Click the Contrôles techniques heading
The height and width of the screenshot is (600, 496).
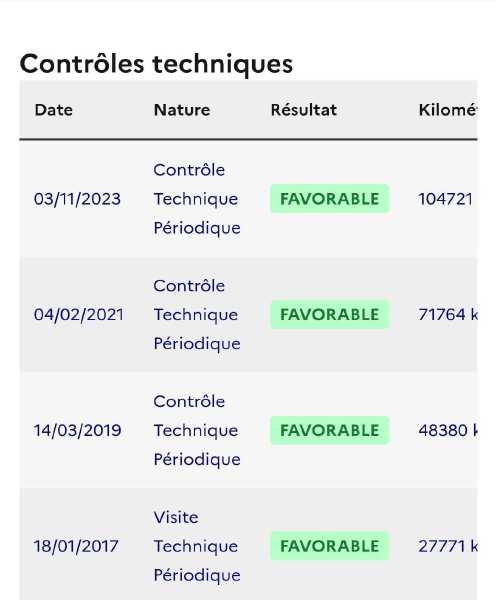click(x=156, y=64)
